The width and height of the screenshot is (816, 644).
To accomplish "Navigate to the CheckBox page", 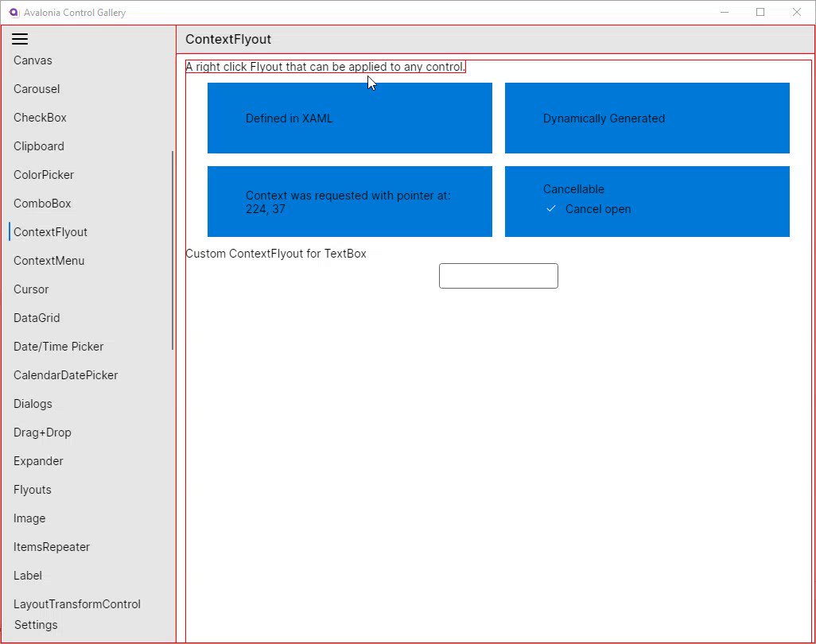I will (x=40, y=118).
